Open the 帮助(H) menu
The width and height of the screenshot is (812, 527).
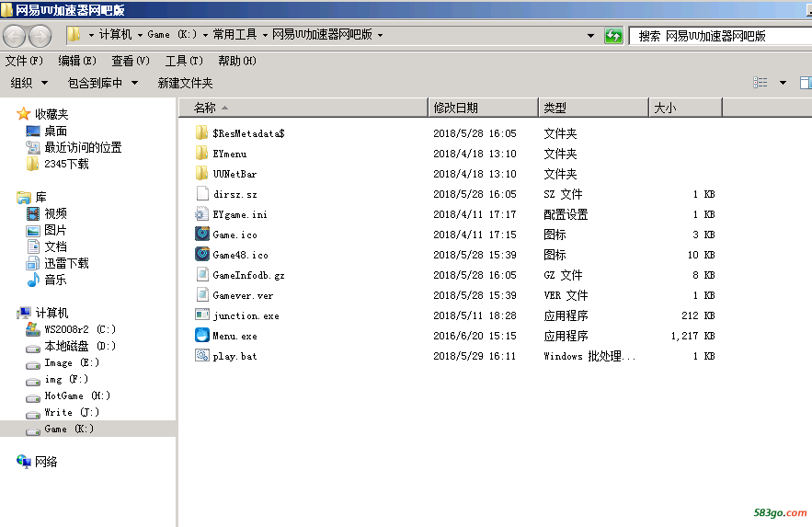pyautogui.click(x=237, y=61)
